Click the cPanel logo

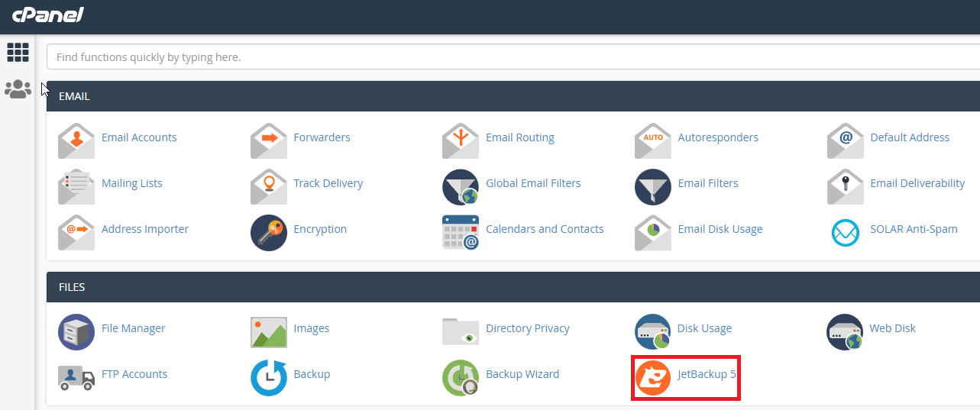click(48, 15)
